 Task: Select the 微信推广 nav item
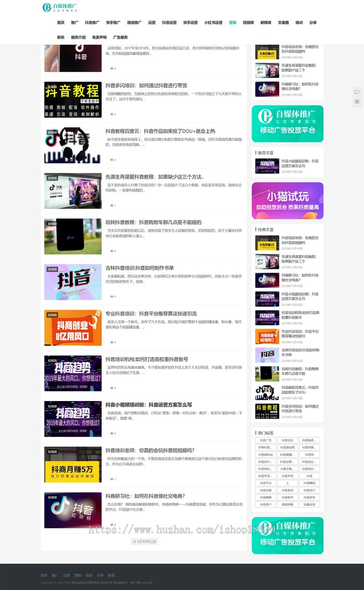click(x=134, y=23)
